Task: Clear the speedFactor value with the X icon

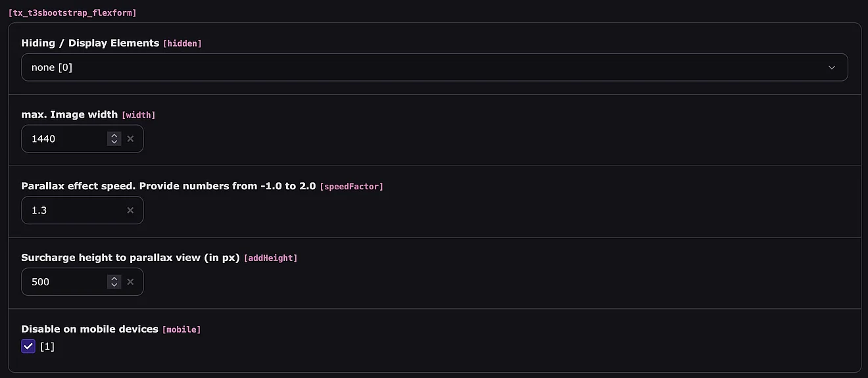Action: point(130,210)
